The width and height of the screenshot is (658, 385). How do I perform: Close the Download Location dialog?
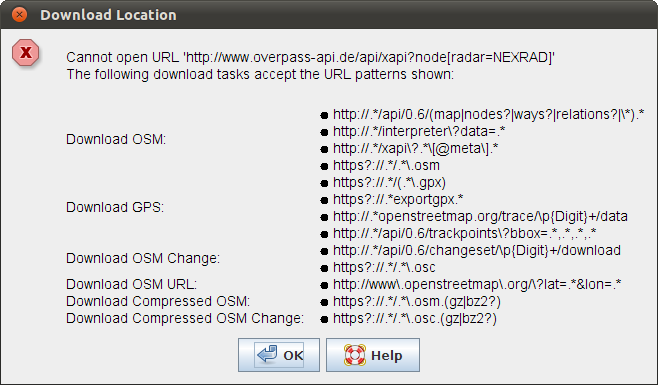point(19,14)
